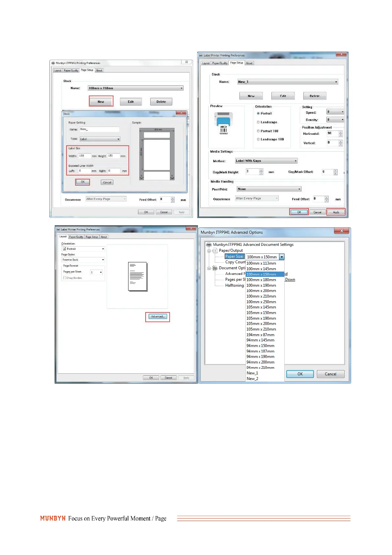Screen dimensions: 392x555
Task: Click the Paper Size dropdown arrow in Advanced Options
Action: click(x=282, y=257)
